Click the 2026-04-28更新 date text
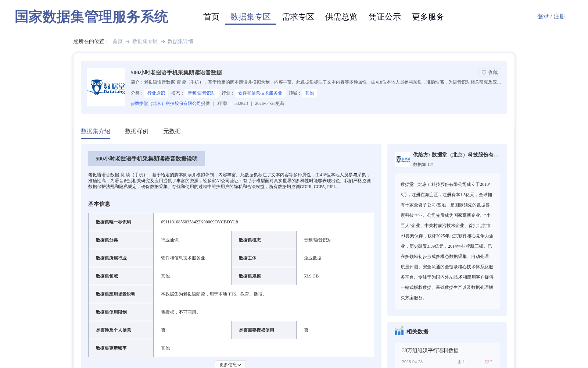 tap(270, 103)
